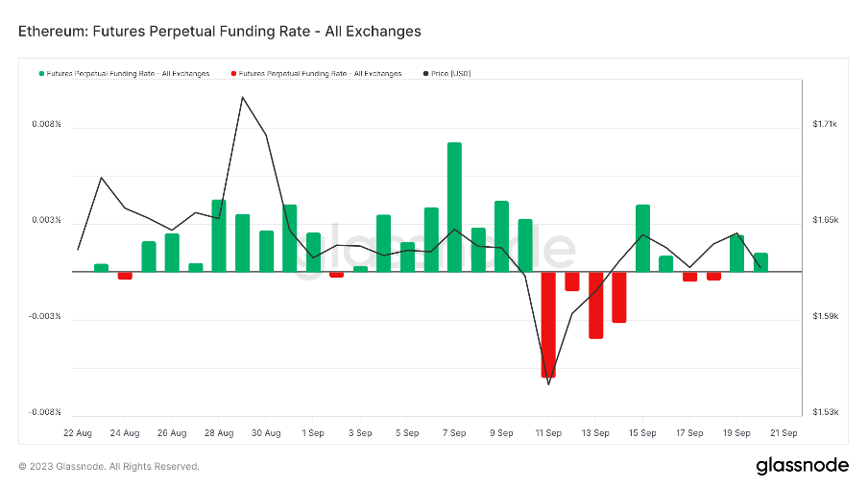
Task: Click the red legend dot for Funding Rate
Action: tap(232, 74)
